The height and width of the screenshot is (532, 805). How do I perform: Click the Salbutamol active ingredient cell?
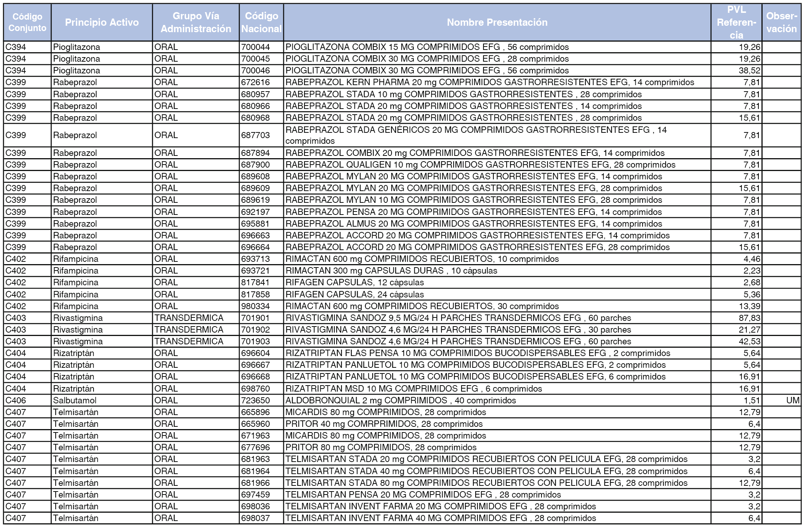pos(102,400)
